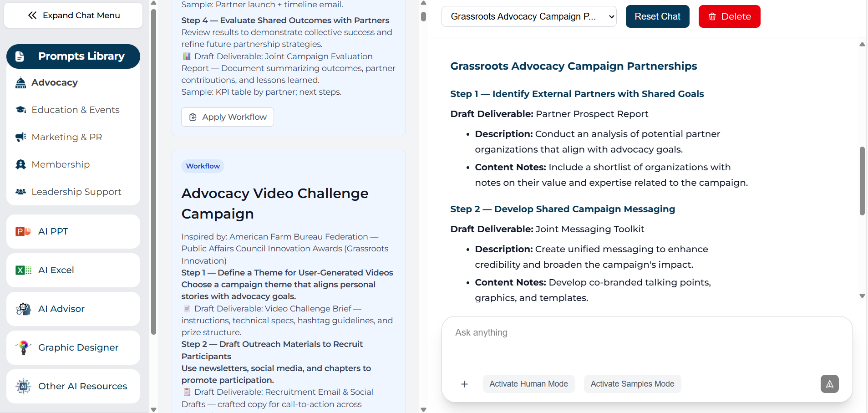Screen dimensions: 868x413
Task: Click the chart icon beside Joint Campaign Evaluation
Action: (187, 56)
